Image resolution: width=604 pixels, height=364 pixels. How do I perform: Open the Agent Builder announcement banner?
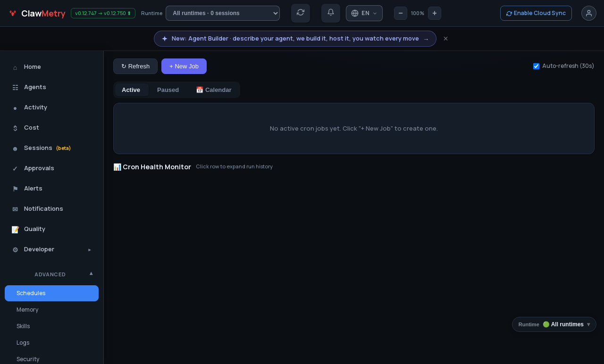295,39
